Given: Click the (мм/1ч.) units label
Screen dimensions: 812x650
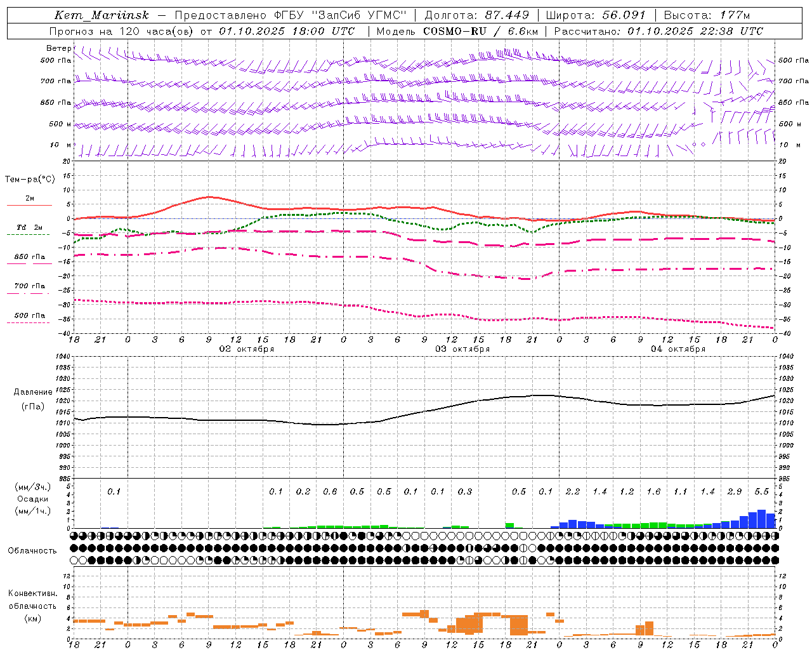Looking at the screenshot, I should 33,511.
